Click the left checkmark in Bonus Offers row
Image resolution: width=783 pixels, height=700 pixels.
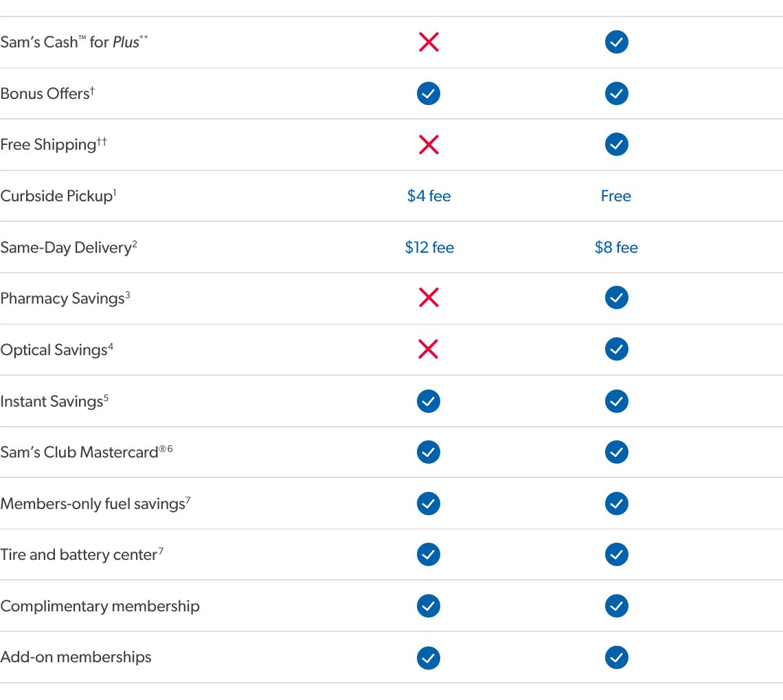[x=429, y=93]
